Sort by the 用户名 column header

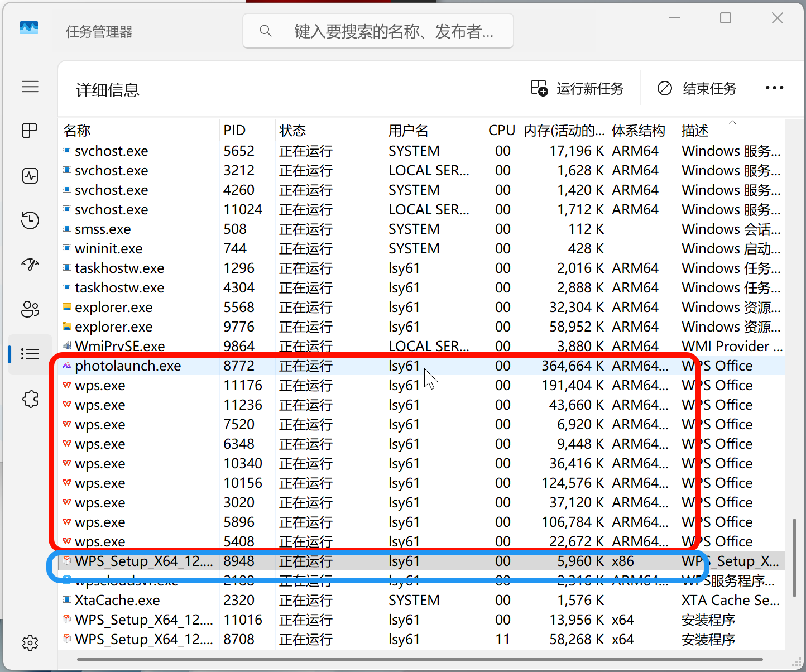(x=429, y=130)
